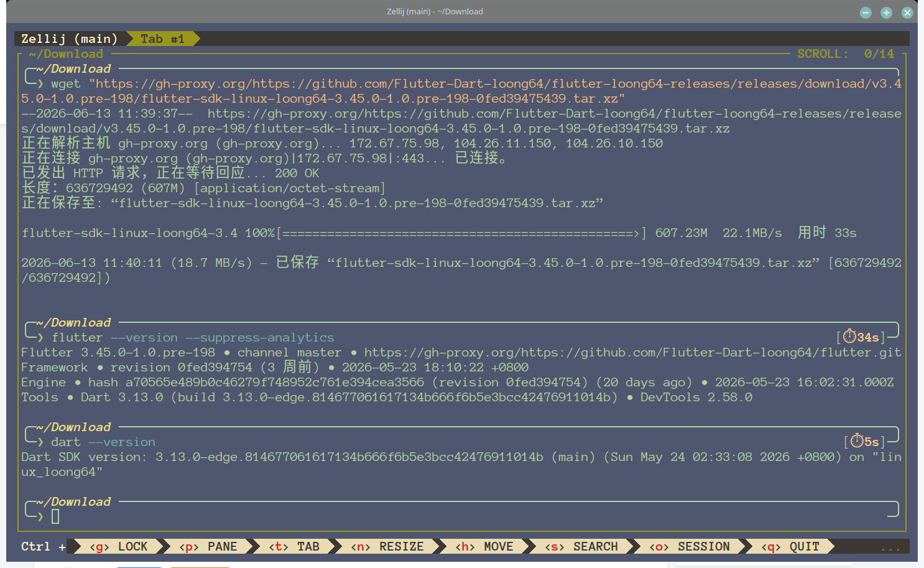924x568 pixels.
Task: Click the "Zellij (main) - ~/Download" window title
Action: pos(435,11)
